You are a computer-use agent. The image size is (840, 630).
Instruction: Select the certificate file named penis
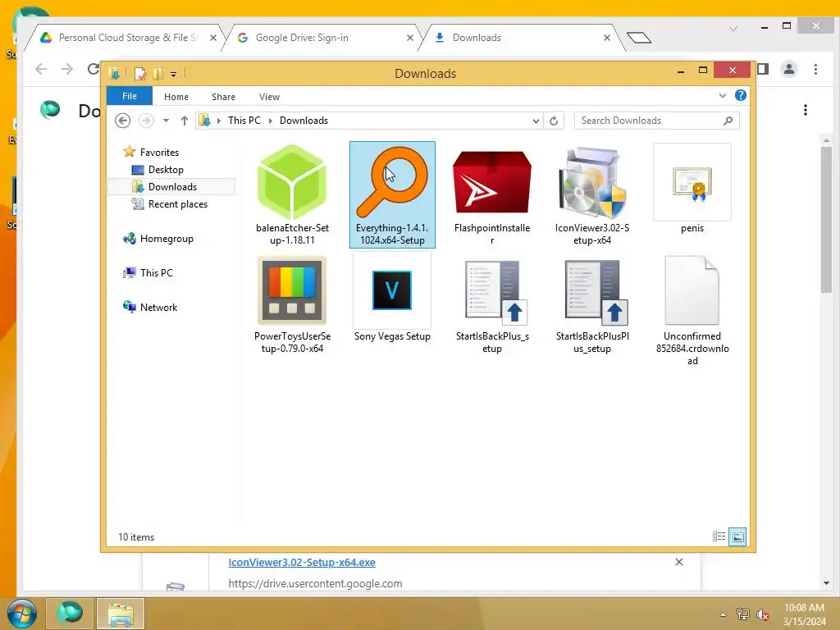(692, 182)
